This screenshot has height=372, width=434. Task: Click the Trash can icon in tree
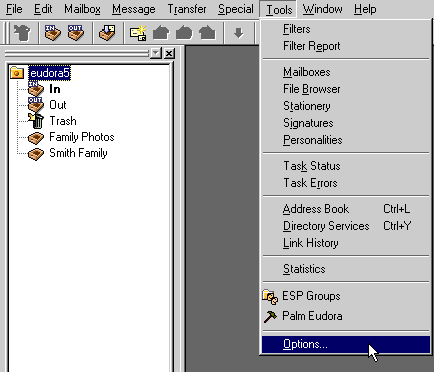pos(36,121)
